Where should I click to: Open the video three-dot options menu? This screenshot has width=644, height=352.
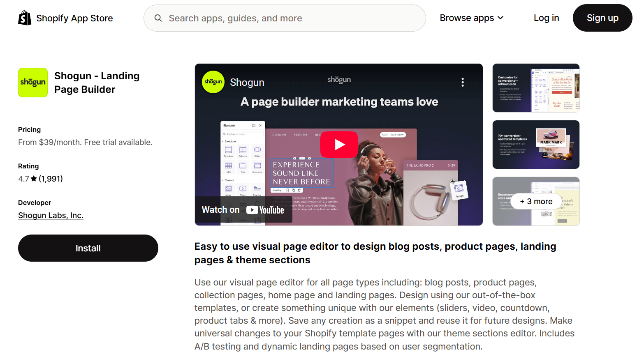point(463,82)
